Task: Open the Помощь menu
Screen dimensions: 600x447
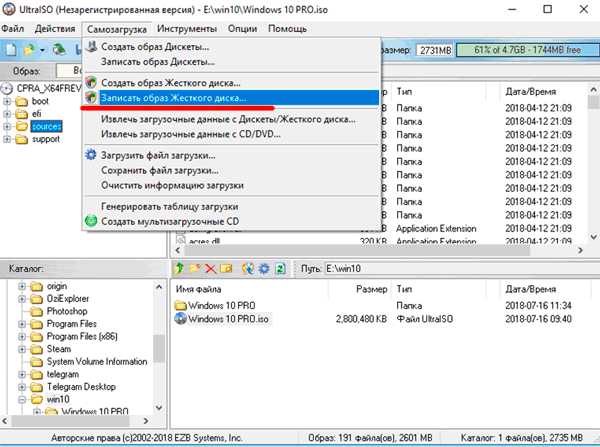Action: 287,29
